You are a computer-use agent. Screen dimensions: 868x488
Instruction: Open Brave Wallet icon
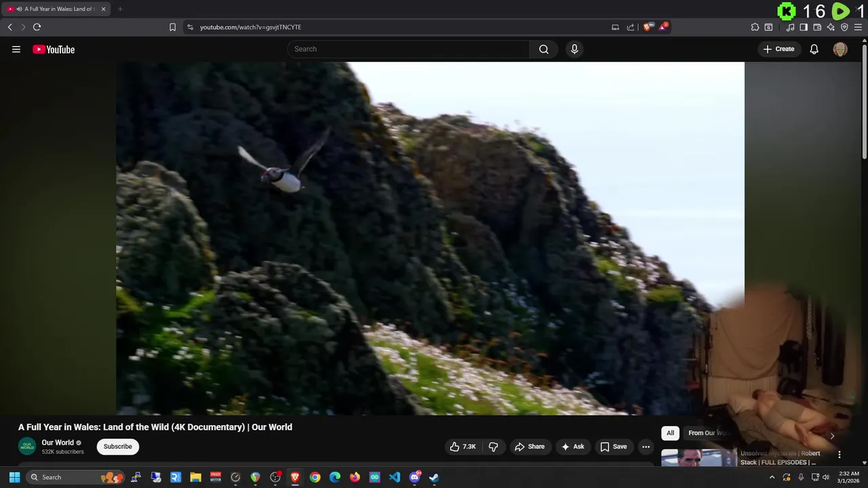point(817,27)
